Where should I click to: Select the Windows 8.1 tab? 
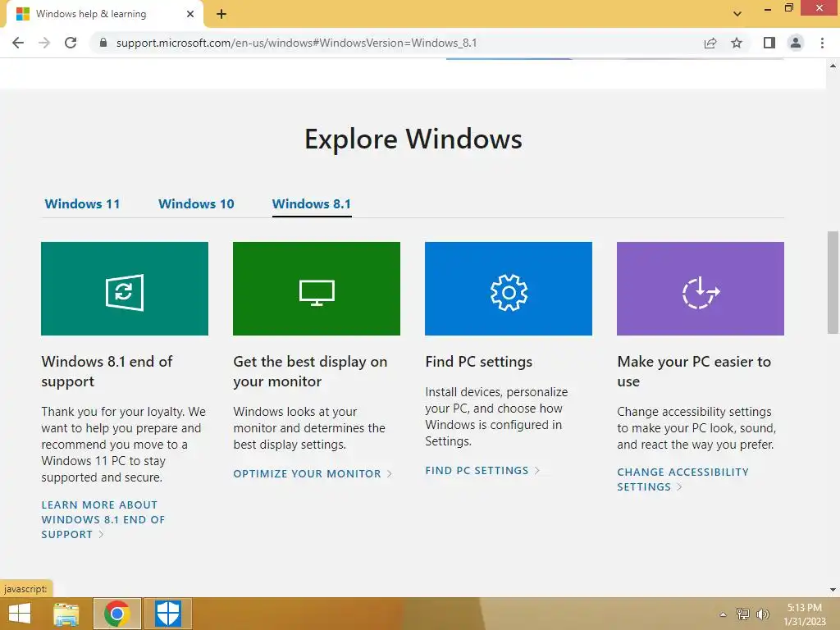(311, 204)
